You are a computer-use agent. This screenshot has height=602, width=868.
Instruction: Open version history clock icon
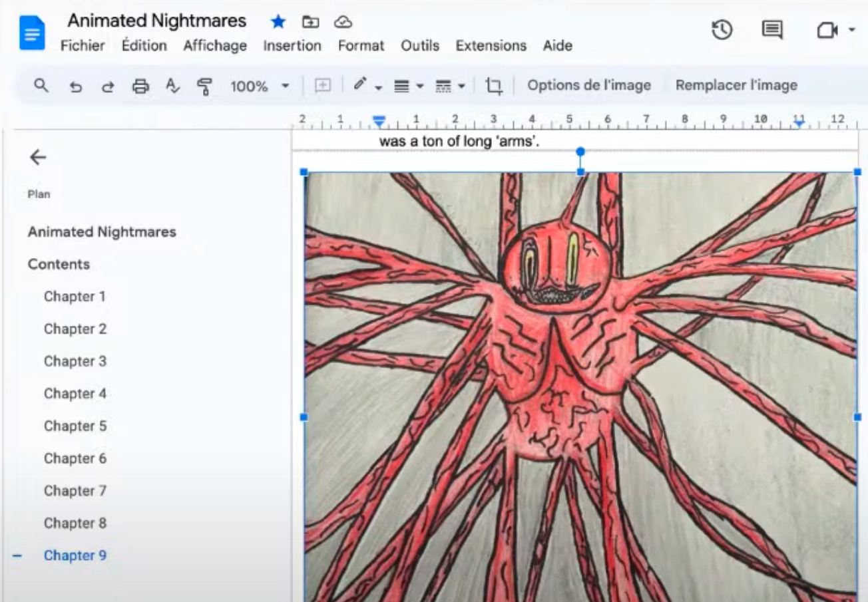pos(722,30)
